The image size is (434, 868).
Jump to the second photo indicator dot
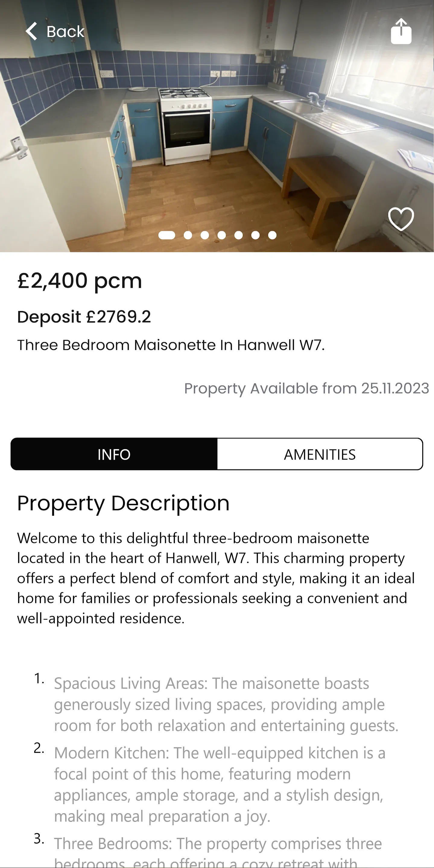[x=188, y=235]
